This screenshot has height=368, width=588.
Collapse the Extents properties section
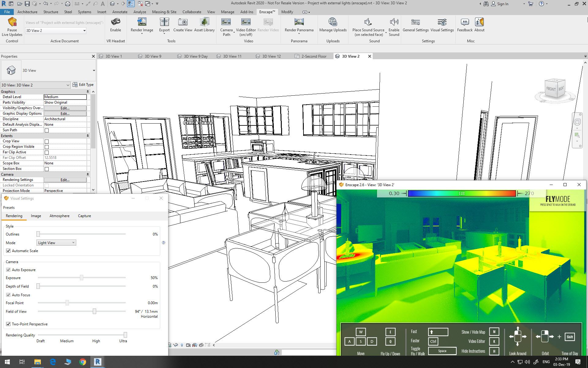pos(88,136)
